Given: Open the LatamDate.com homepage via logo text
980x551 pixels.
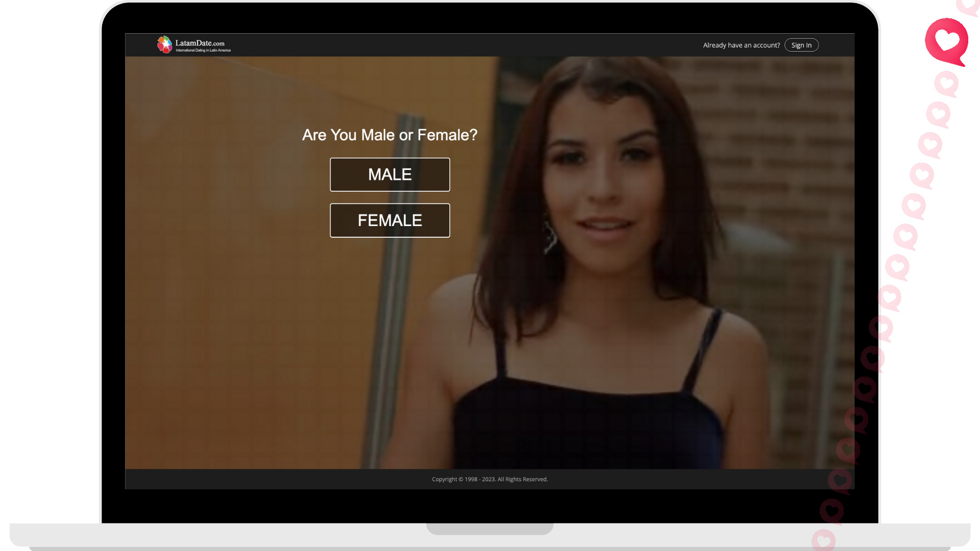Looking at the screenshot, I should [201, 42].
